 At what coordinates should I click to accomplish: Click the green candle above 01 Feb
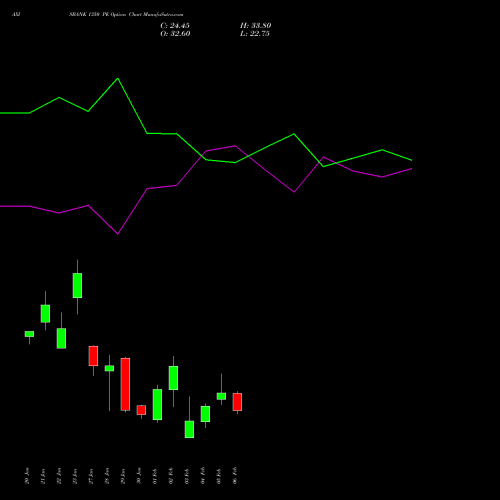pos(157,404)
